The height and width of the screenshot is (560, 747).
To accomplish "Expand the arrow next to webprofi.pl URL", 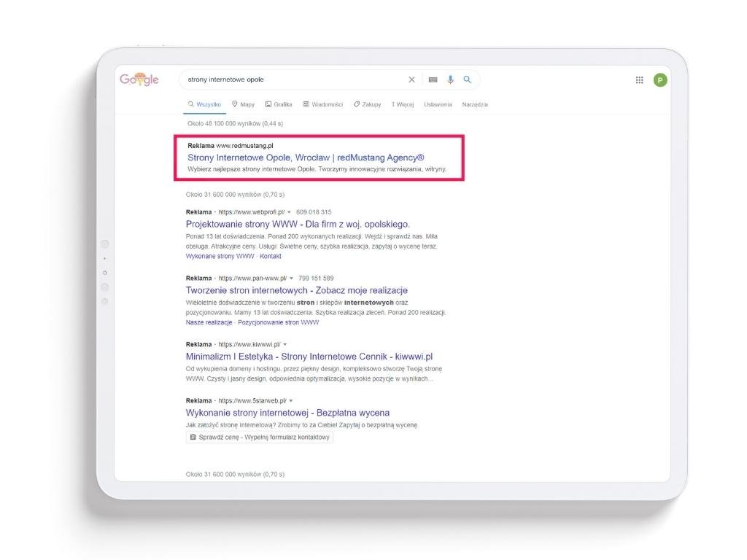I will coord(289,212).
